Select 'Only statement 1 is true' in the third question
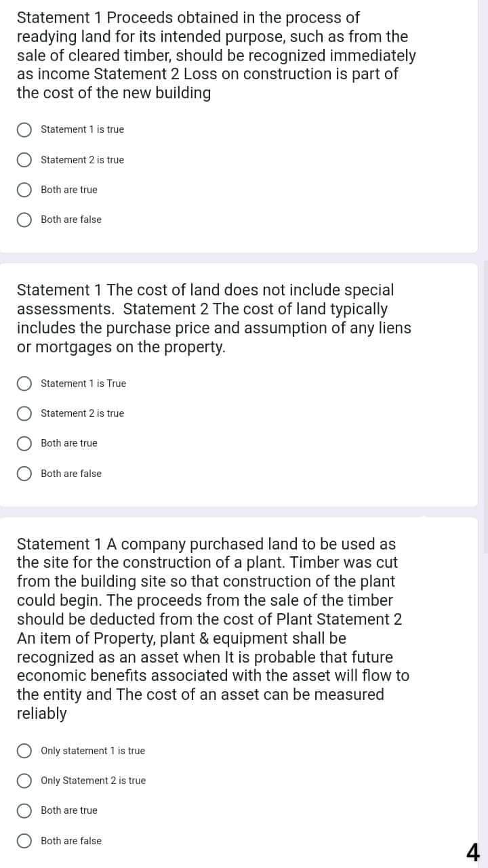The image size is (488, 868). pyautogui.click(x=24, y=751)
